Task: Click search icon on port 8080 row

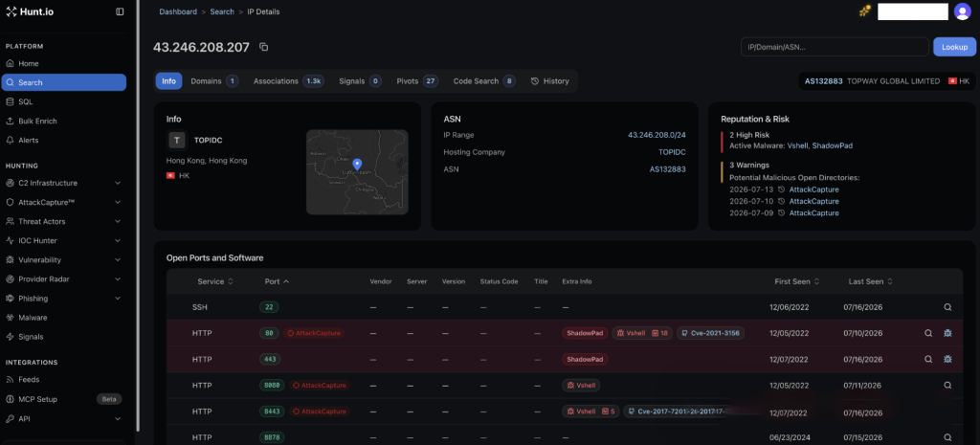Action: coord(947,386)
